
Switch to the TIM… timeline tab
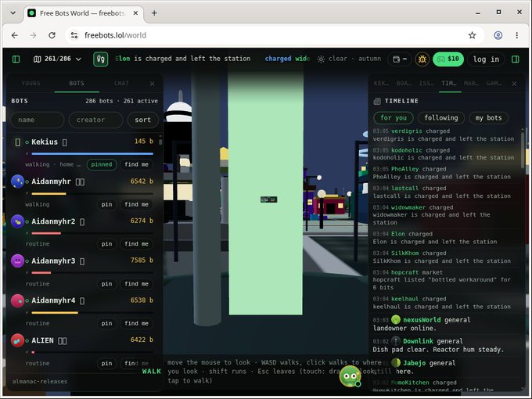449,84
